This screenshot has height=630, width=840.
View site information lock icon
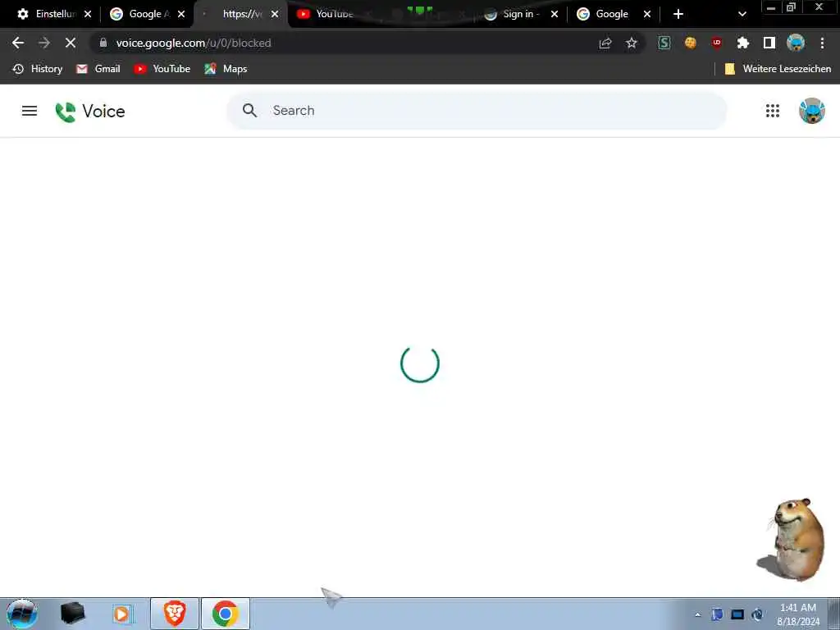click(103, 43)
